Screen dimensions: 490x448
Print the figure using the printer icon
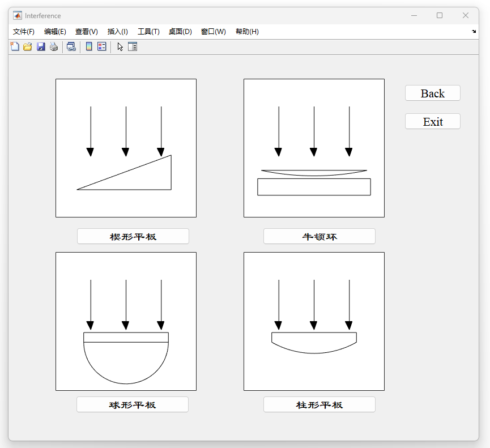pyautogui.click(x=54, y=47)
